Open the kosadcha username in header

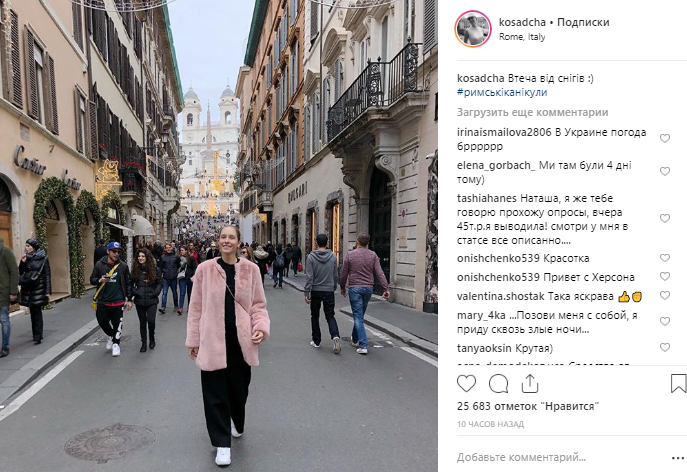[x=522, y=22]
